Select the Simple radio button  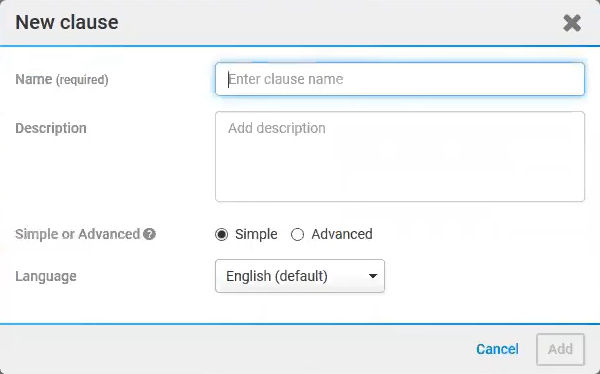click(222, 234)
